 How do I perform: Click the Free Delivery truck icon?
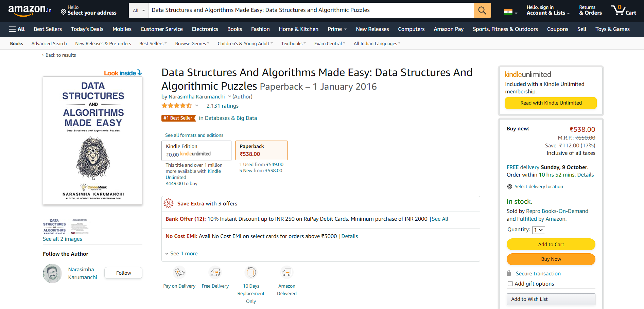tap(215, 272)
